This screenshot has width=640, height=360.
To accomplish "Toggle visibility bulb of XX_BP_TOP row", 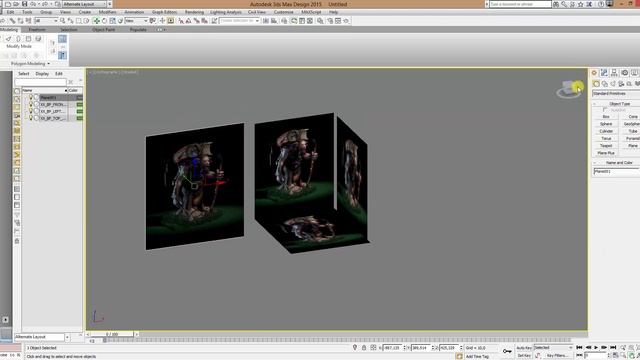I will point(30,118).
